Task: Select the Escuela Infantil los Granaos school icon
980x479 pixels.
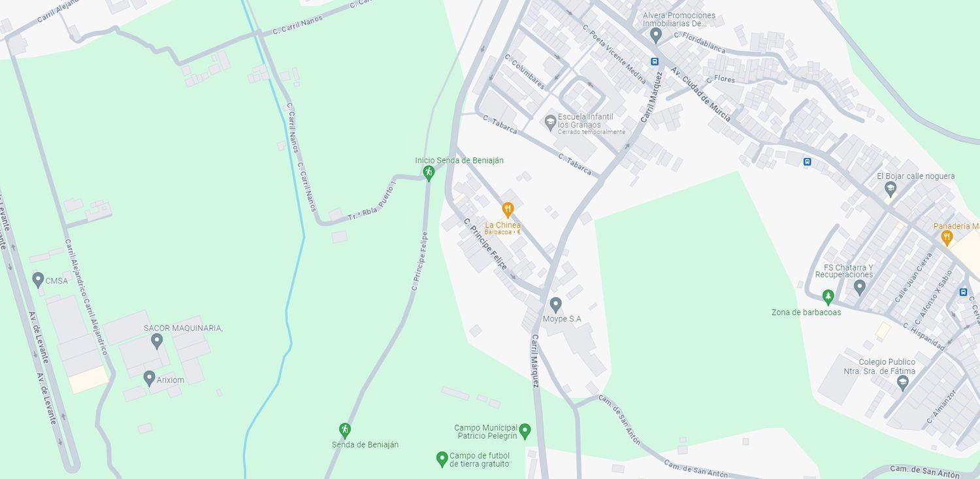Action: (550, 122)
